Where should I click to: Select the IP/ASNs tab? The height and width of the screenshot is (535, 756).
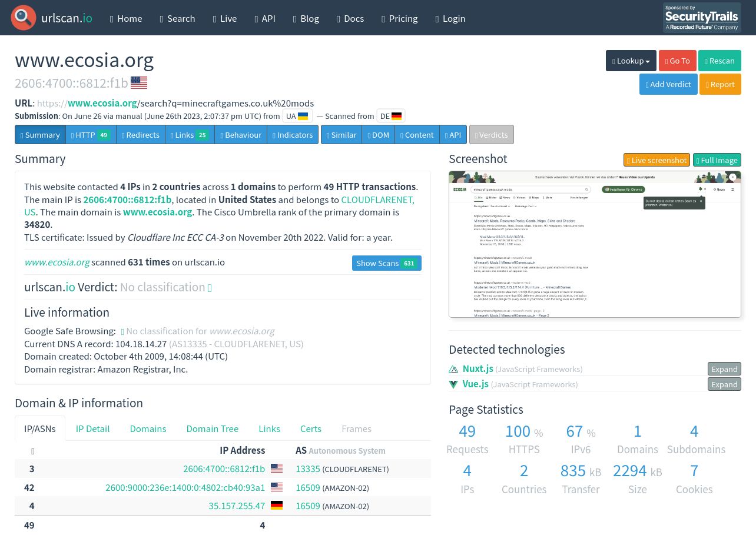click(40, 428)
